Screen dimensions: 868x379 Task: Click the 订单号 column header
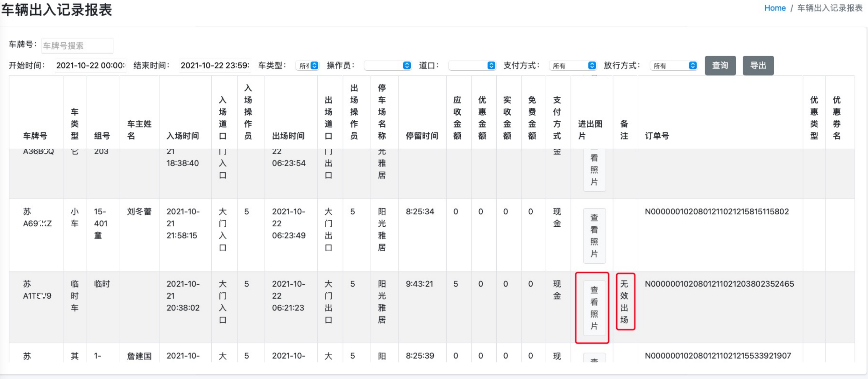tap(657, 136)
